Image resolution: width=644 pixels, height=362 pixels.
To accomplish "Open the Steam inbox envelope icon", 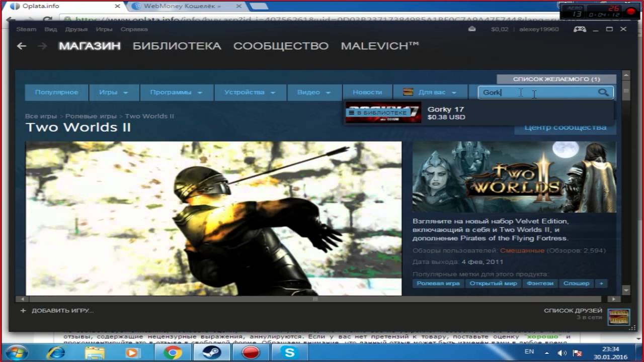I will 472,29.
